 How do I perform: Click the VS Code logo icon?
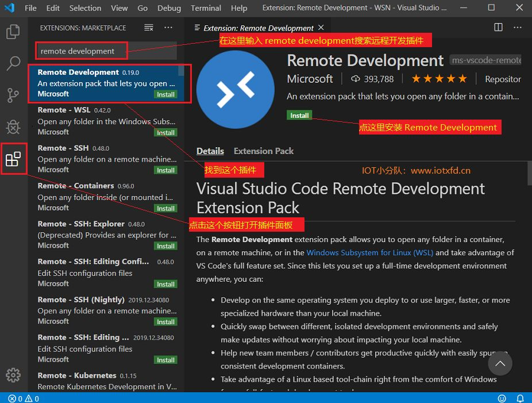pos(10,7)
